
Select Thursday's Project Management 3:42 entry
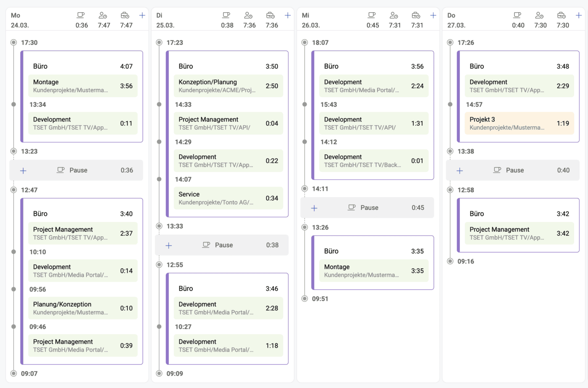tap(519, 233)
